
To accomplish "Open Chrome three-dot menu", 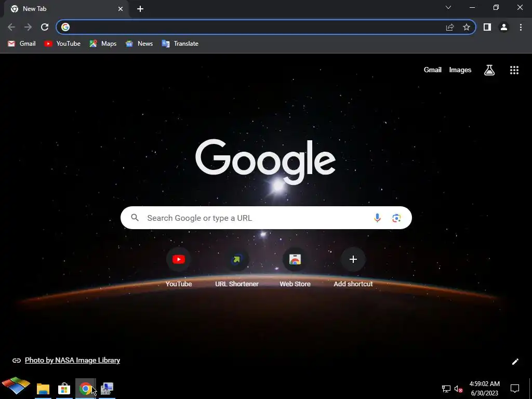I will [x=521, y=27].
